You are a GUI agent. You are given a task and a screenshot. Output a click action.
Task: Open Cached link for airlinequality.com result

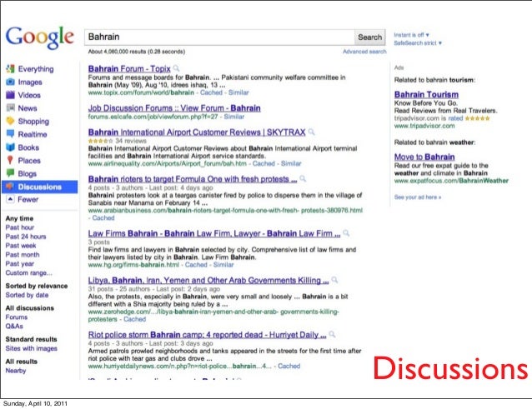pos(263,163)
